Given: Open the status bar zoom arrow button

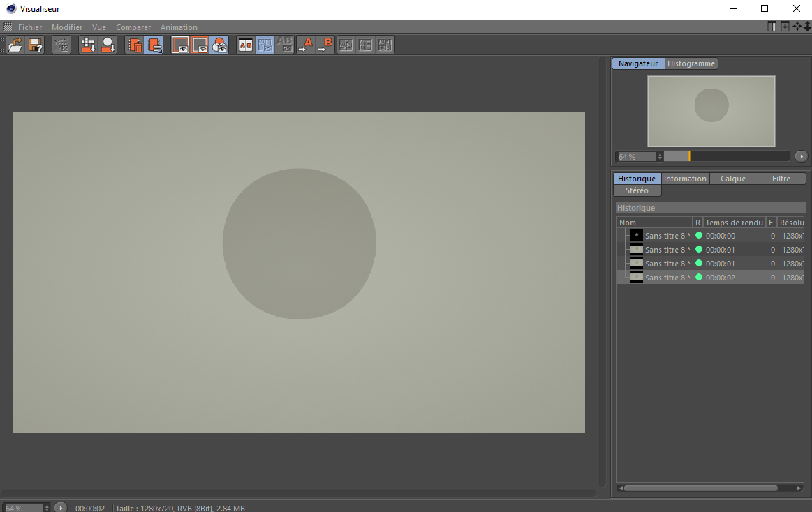Looking at the screenshot, I should click(x=61, y=508).
